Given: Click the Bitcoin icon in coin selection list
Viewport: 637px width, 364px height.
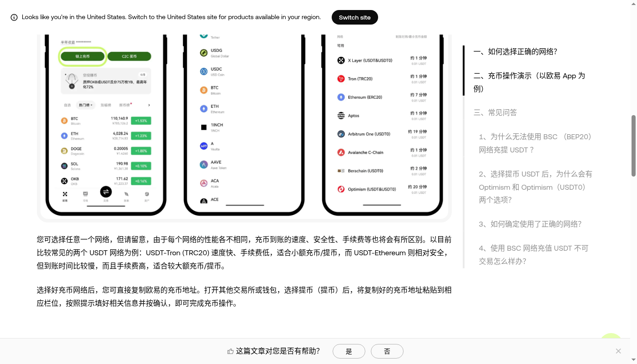Looking at the screenshot, I should click(204, 90).
